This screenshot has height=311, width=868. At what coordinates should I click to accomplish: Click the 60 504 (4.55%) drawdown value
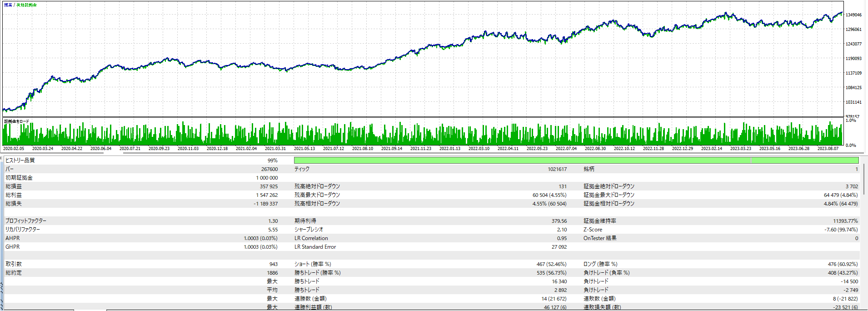coord(550,195)
